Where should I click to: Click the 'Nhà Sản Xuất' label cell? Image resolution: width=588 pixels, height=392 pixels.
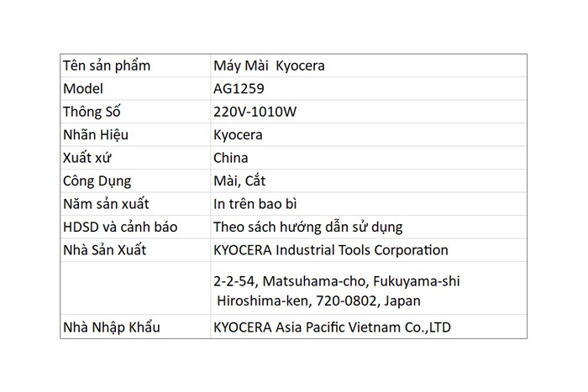click(x=135, y=250)
